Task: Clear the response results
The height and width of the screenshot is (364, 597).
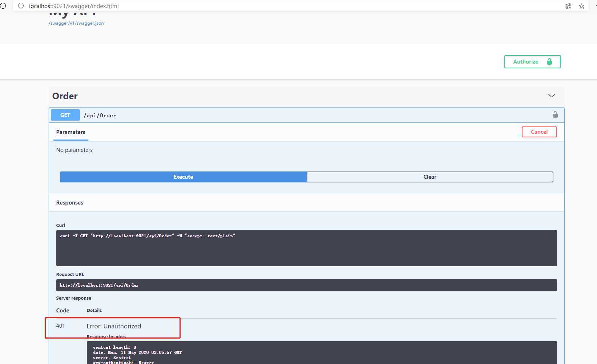Action: pos(430,177)
